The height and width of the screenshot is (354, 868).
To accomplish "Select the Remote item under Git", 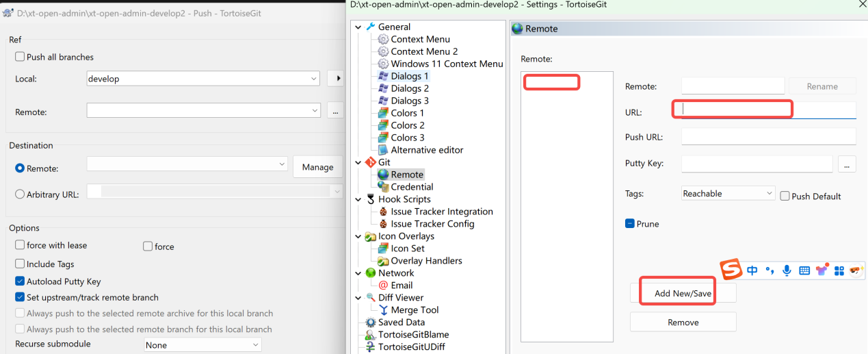I will [x=407, y=175].
